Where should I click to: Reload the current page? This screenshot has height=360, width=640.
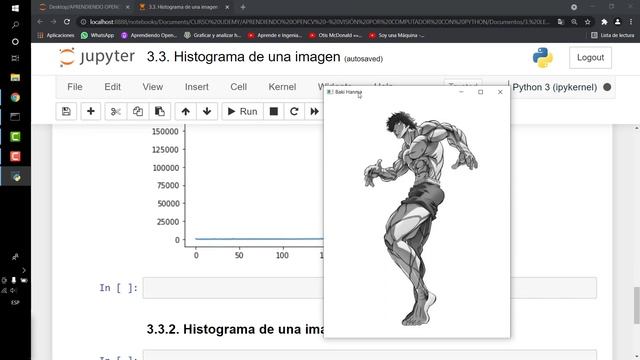(67, 22)
